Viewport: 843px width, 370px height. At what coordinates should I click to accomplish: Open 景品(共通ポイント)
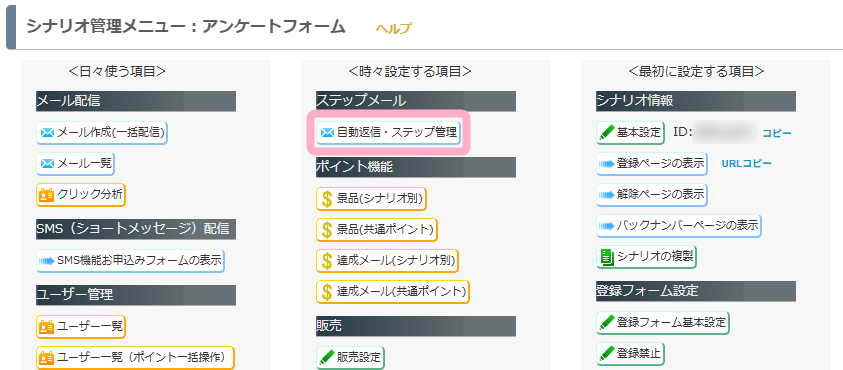[x=377, y=230]
